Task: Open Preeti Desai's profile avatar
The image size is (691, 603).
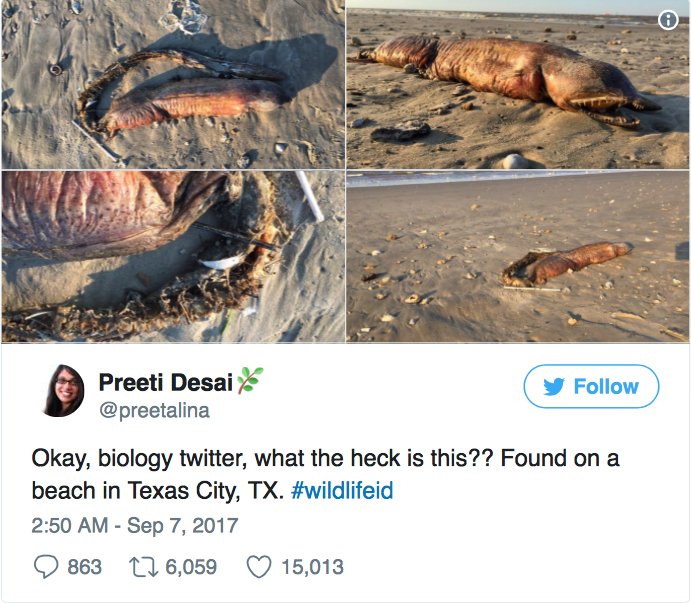Action: (63, 391)
